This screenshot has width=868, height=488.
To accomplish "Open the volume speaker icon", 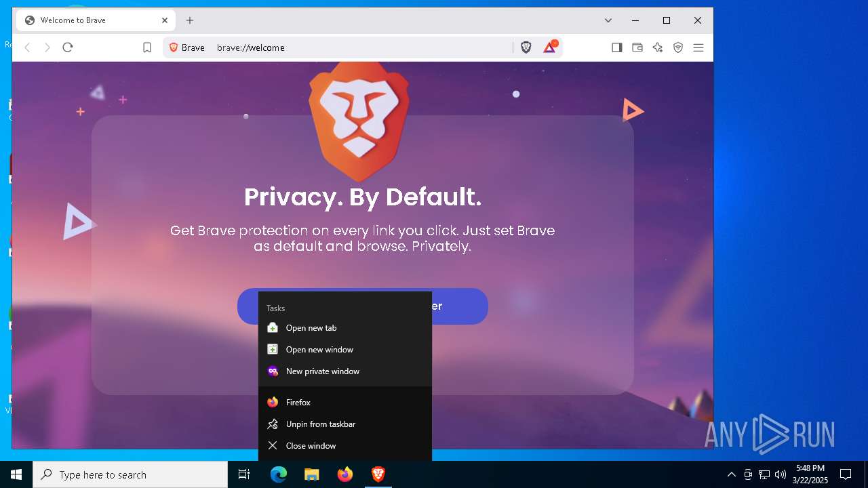I will click(x=781, y=474).
